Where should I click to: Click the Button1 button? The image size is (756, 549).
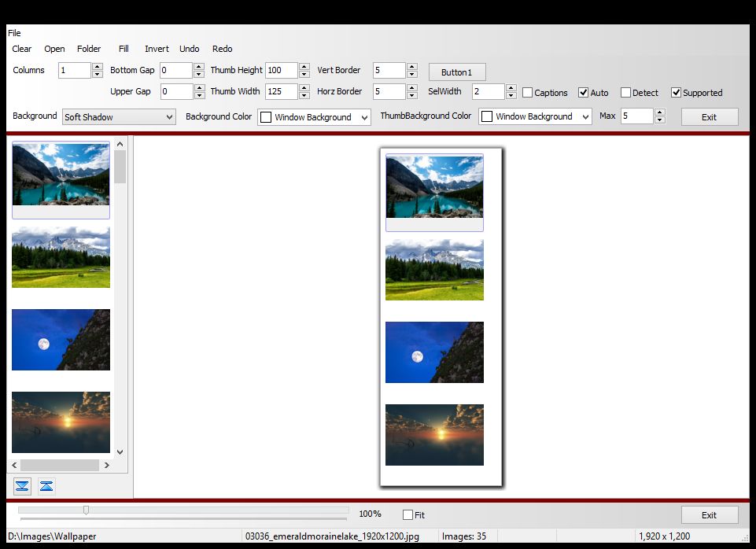[456, 72]
